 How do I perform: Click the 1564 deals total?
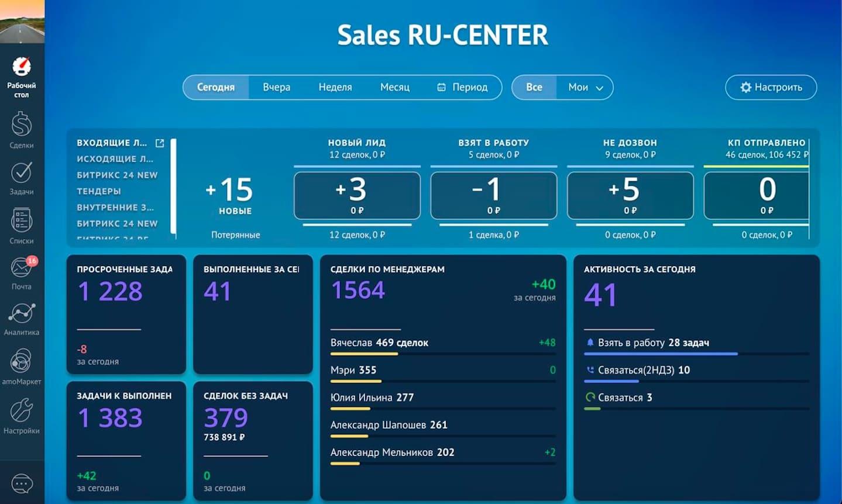358,290
